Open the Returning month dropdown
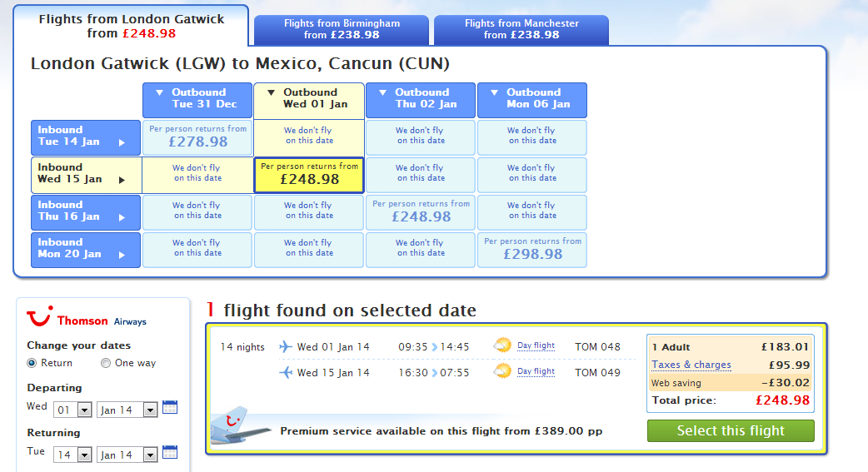This screenshot has height=472, width=868. coord(127,455)
